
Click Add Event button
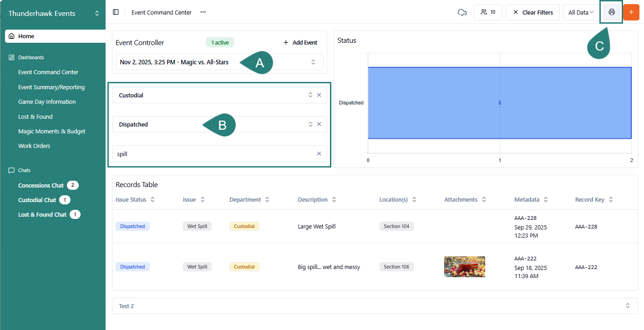300,42
